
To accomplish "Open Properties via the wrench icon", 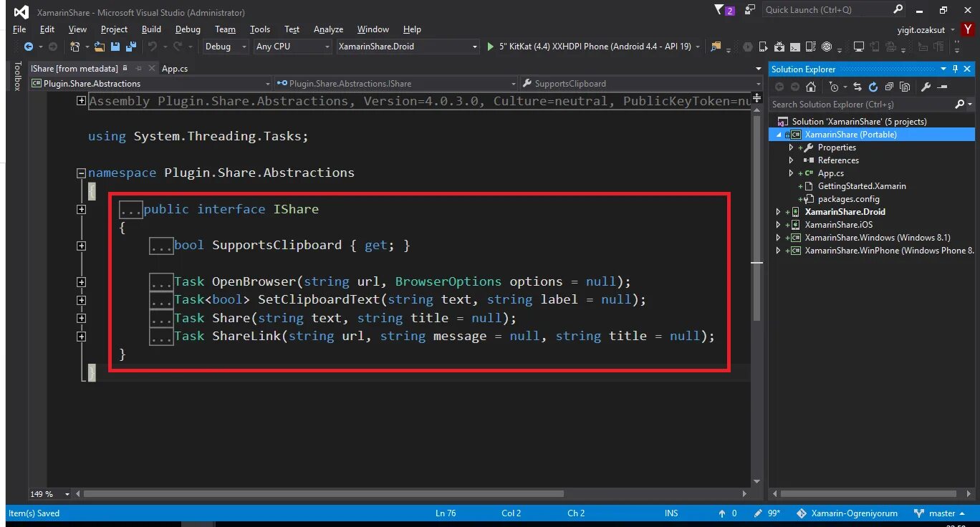I will tap(926, 87).
